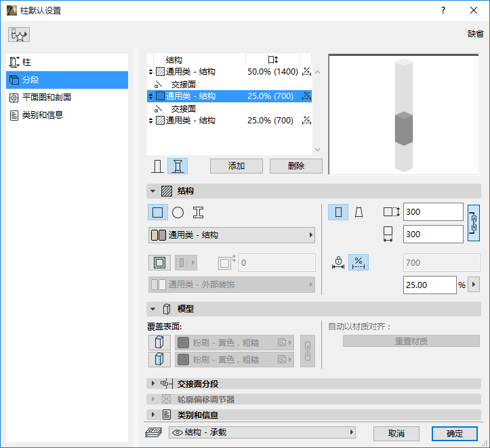Screen dimensions: 490x448
Task: Open 结构 - 承载 layer dropdown
Action: (x=262, y=432)
